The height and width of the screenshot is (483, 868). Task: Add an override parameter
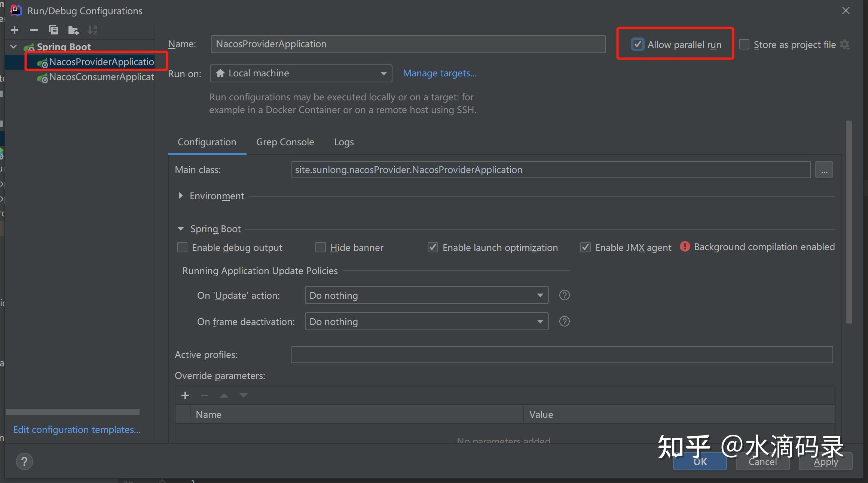(x=185, y=395)
